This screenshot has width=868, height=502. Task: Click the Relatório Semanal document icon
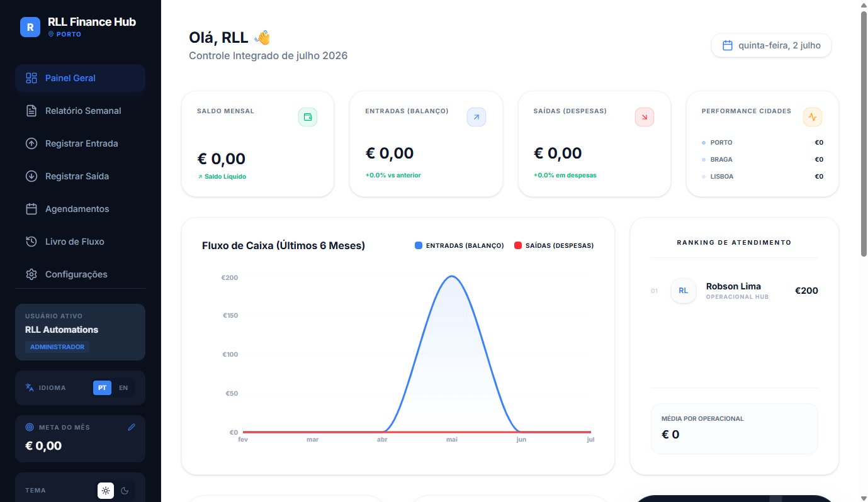pyautogui.click(x=31, y=111)
